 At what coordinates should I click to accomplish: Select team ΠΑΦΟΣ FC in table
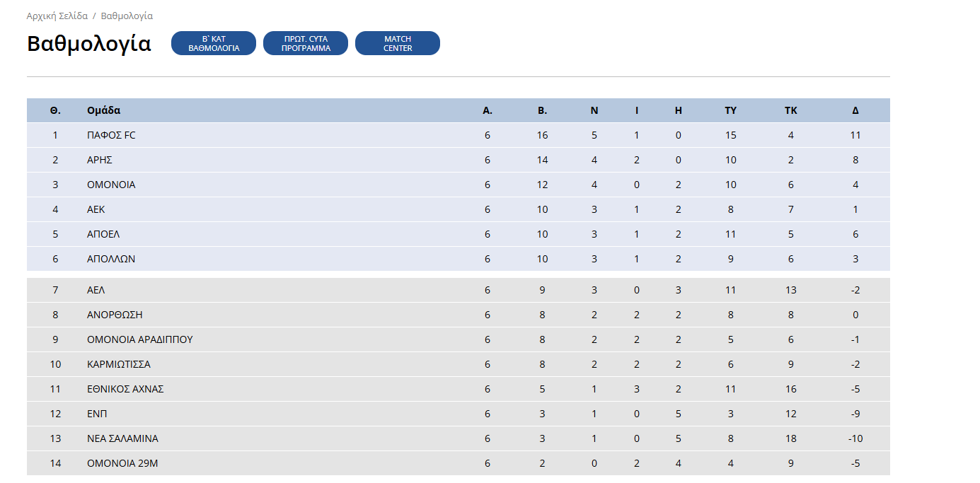click(x=111, y=135)
